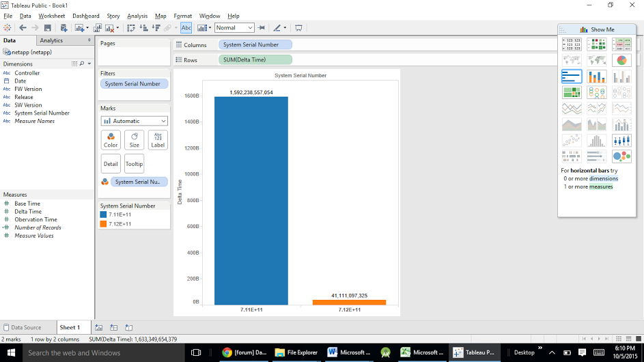
Task: Click the Tableau start page icon
Action: click(7, 28)
